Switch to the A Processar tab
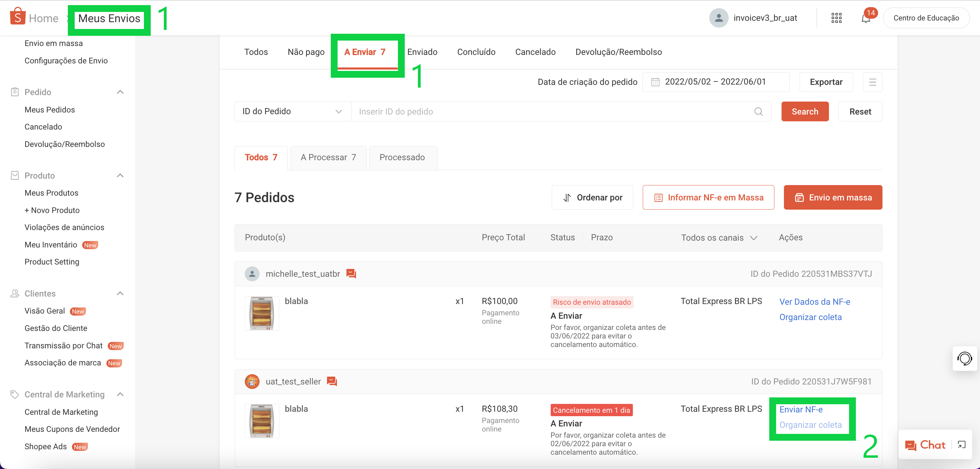The height and width of the screenshot is (469, 980). click(328, 157)
